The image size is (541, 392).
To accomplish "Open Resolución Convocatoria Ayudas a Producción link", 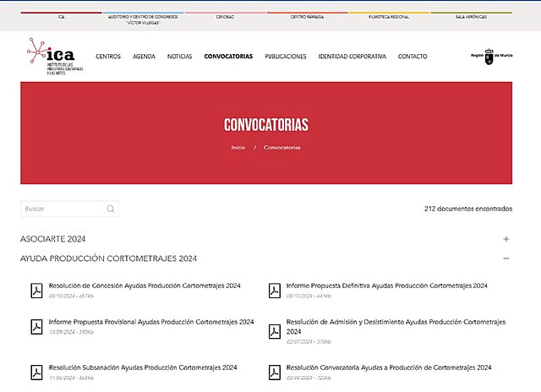I will (x=389, y=367).
